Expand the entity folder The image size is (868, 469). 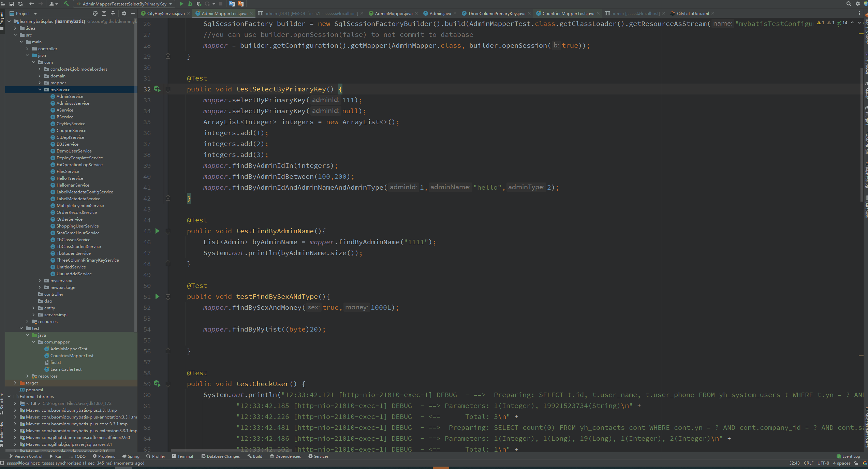point(33,308)
